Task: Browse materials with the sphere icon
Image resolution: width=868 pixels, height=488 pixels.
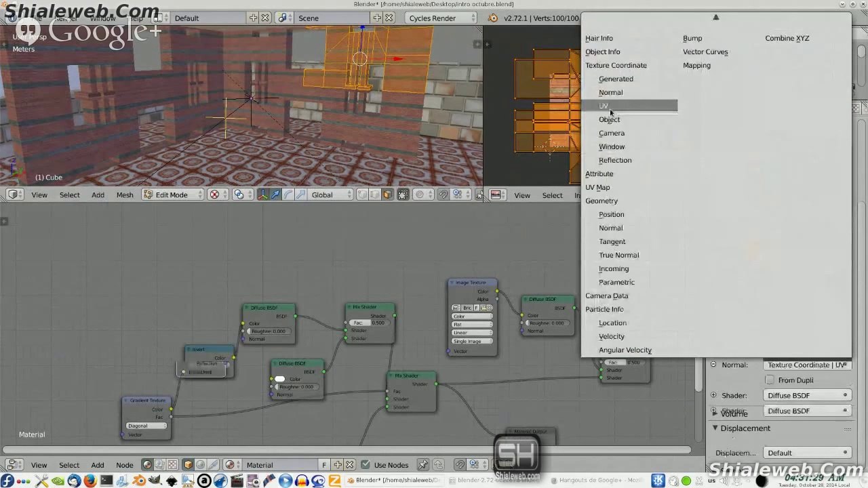Action: pyautogui.click(x=231, y=465)
